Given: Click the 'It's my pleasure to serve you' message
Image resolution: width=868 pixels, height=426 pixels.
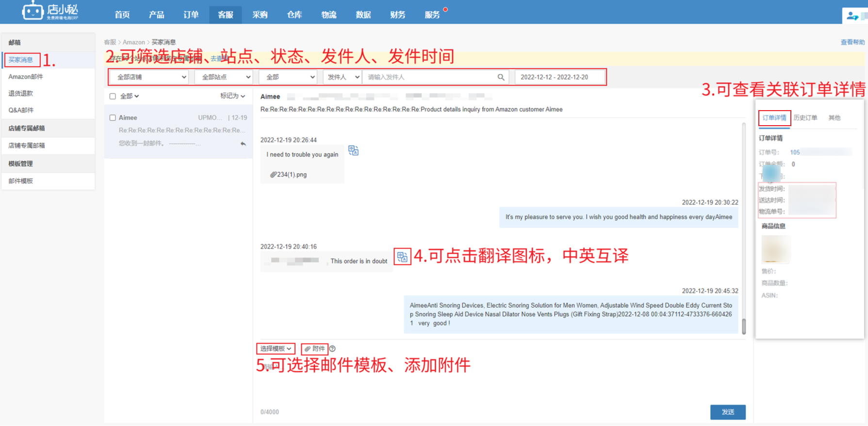Looking at the screenshot, I should click(x=619, y=217).
